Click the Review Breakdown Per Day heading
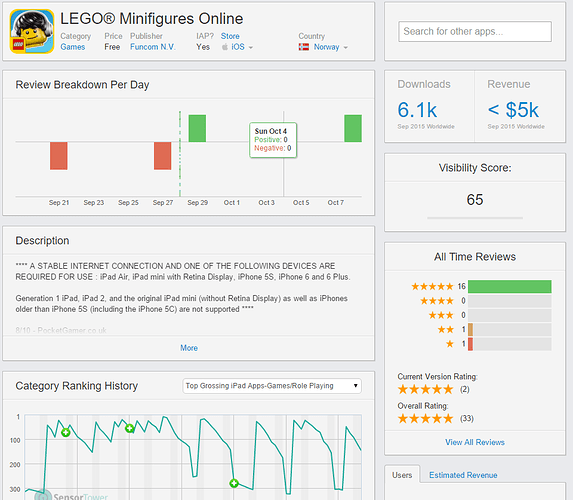This screenshot has height=500, width=573. click(x=82, y=85)
